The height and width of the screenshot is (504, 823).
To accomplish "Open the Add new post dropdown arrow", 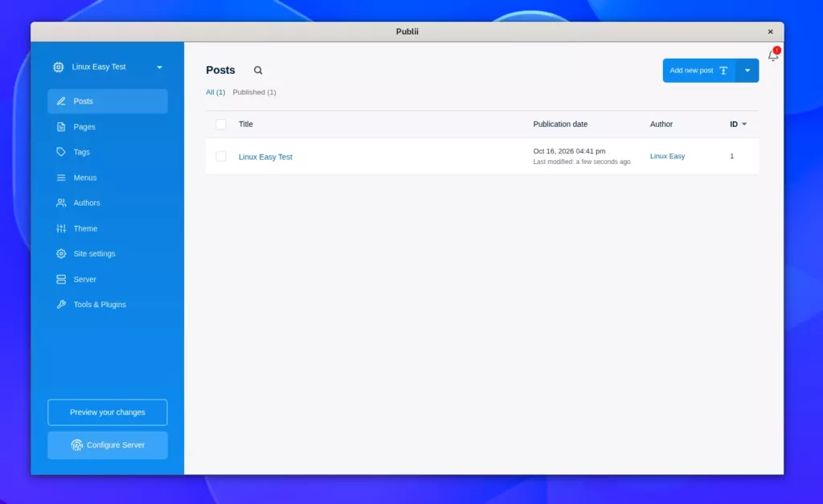I will click(747, 71).
